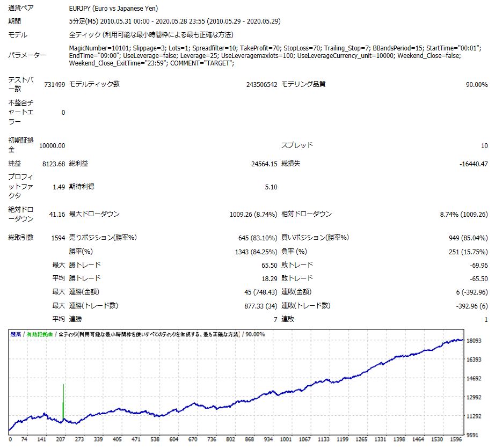Viewport: 495px width, 448px height.
Task: Click the 勝率(%) label
Action: click(81, 252)
